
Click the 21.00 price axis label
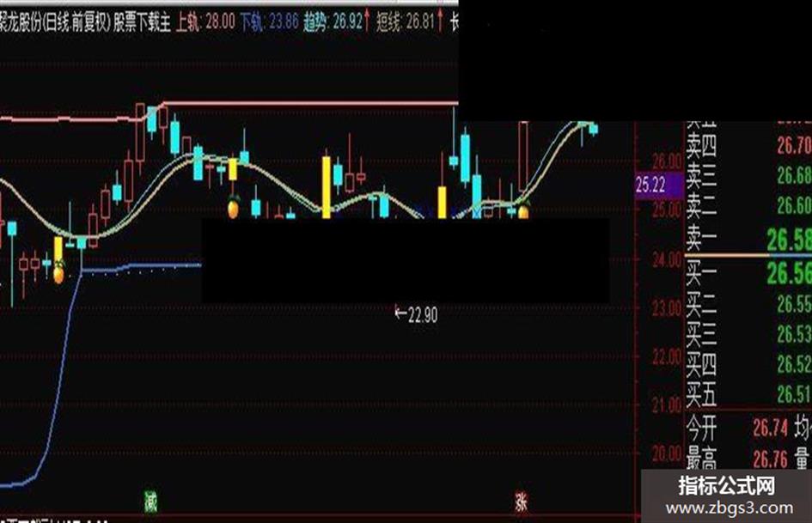pos(667,405)
